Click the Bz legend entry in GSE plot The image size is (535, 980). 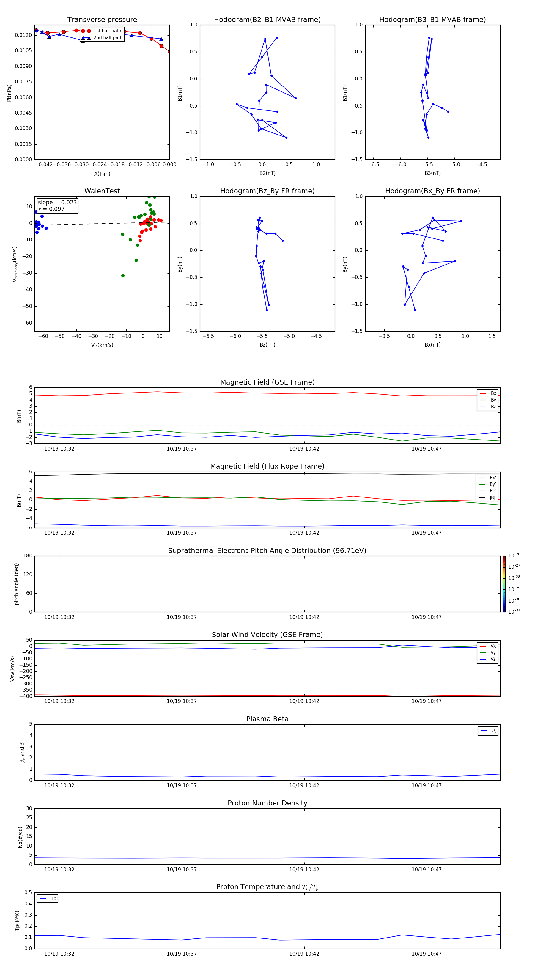point(488,407)
